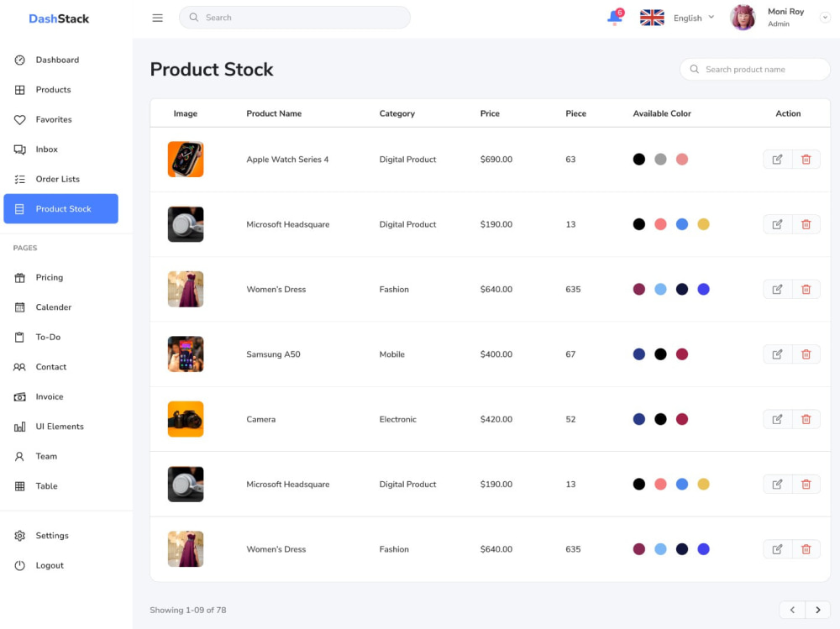Edit the Camera product
The height and width of the screenshot is (629, 840).
(777, 419)
